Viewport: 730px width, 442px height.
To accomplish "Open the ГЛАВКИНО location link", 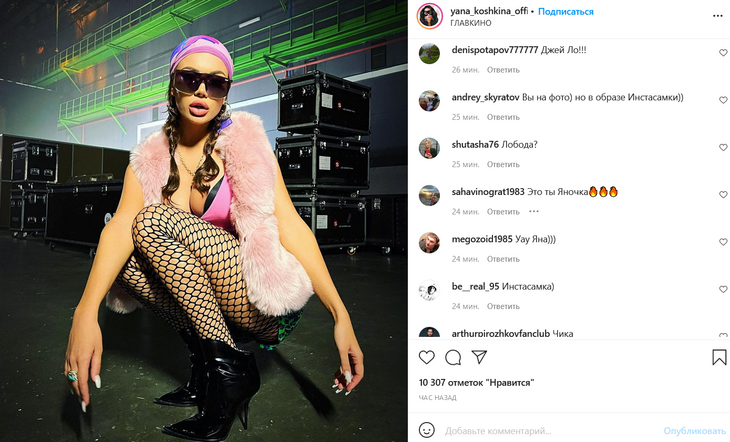I will point(471,23).
